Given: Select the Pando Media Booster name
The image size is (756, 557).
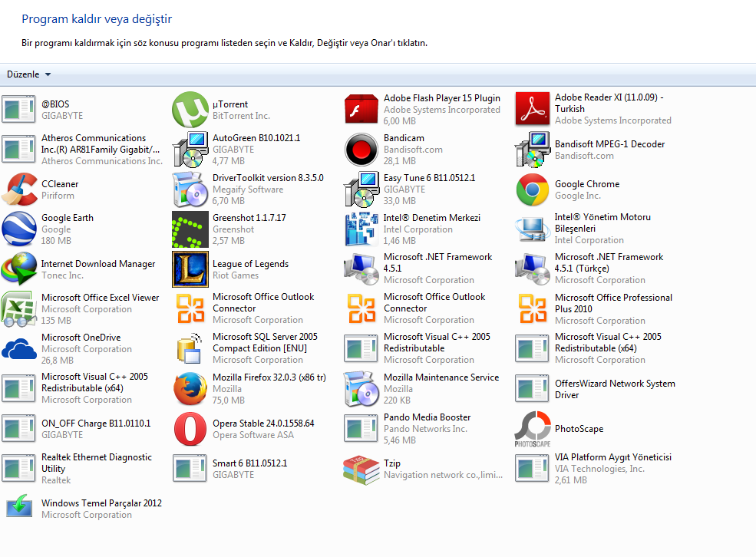Looking at the screenshot, I should (428, 417).
